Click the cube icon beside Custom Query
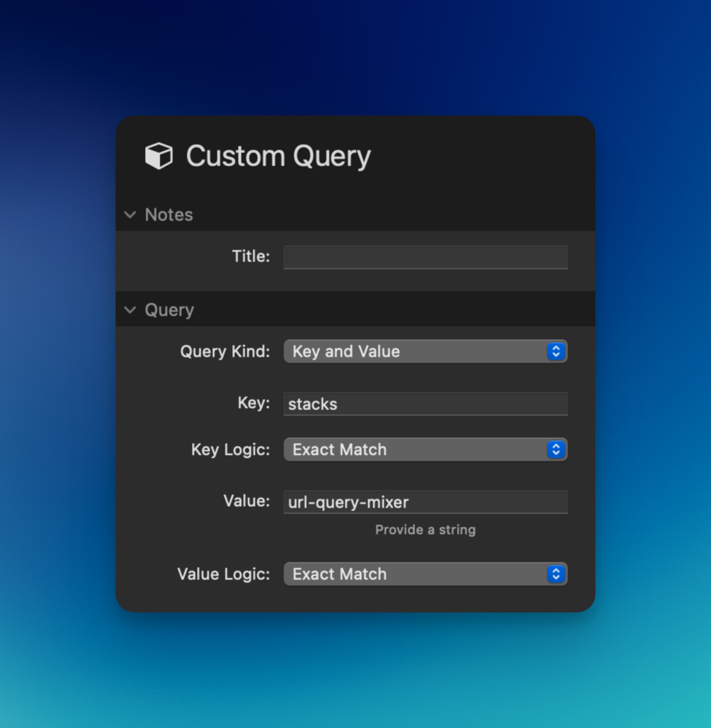Image resolution: width=711 pixels, height=728 pixels. click(159, 156)
